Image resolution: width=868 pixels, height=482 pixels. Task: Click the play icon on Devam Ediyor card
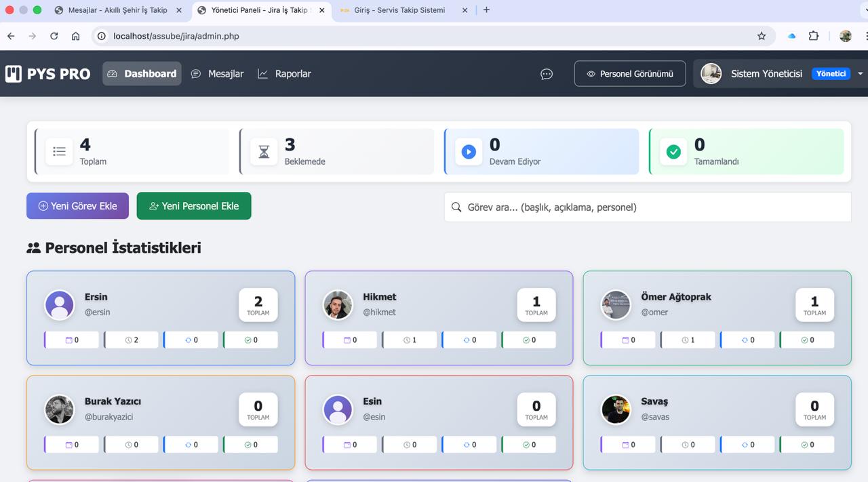coord(469,151)
